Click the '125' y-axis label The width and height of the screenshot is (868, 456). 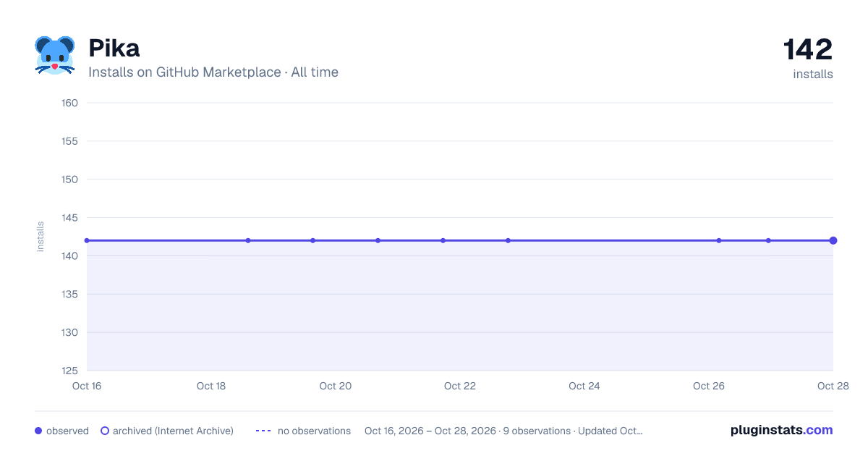70,371
